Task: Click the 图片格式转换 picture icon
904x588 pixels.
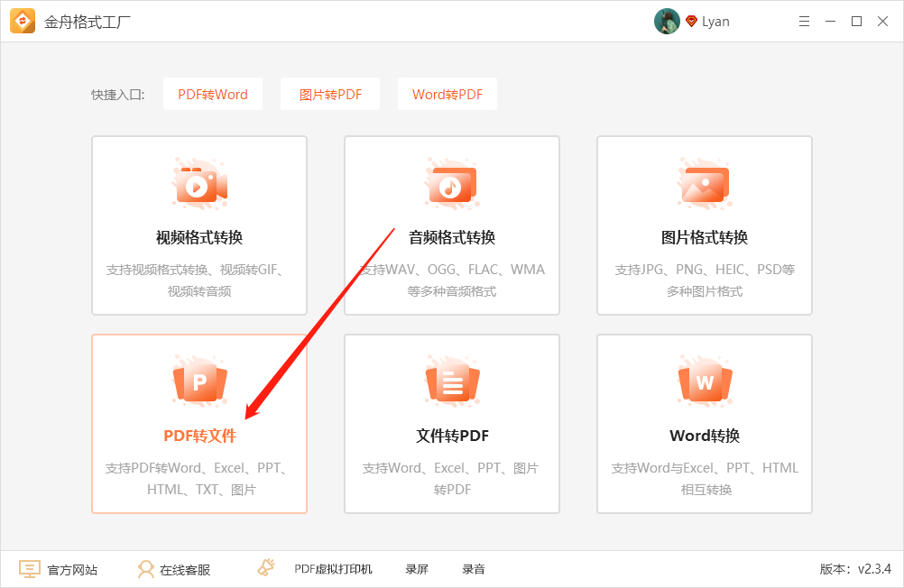Action: 704,183
